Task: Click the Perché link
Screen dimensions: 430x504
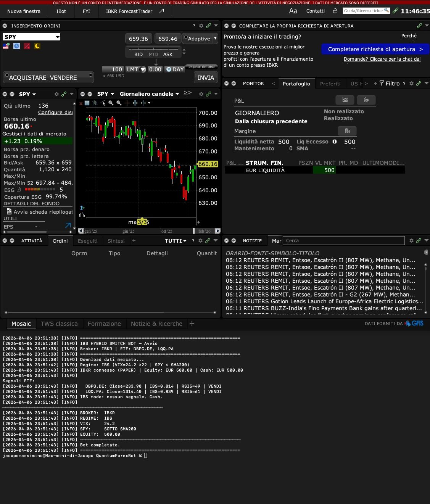Action: click(x=409, y=36)
